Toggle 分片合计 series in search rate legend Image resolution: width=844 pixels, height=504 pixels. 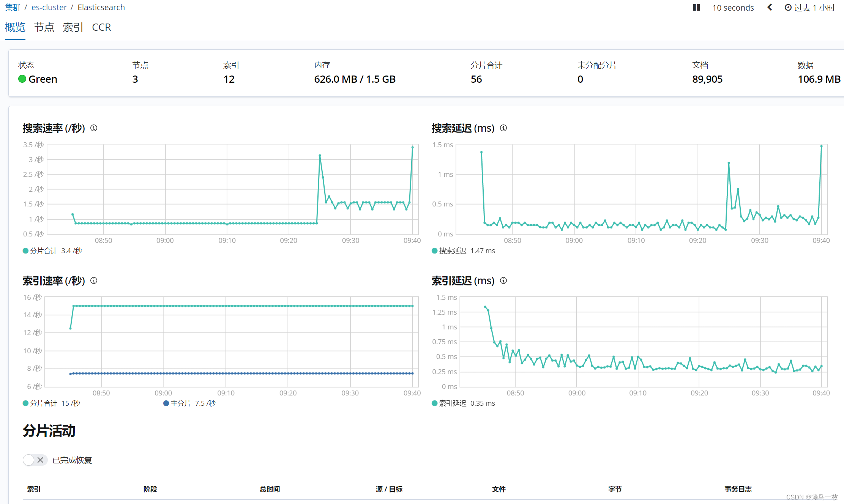pyautogui.click(x=43, y=251)
